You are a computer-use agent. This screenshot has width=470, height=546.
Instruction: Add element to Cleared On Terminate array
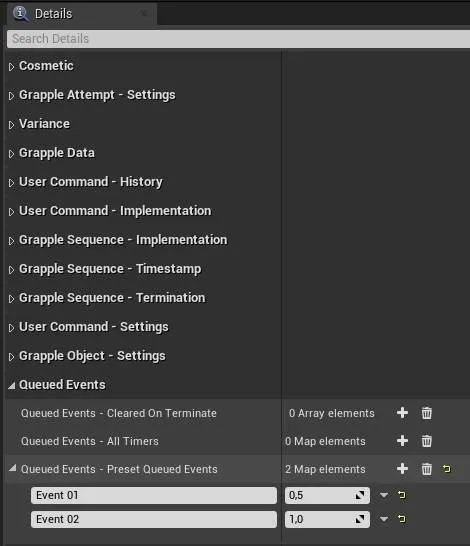tap(402, 413)
